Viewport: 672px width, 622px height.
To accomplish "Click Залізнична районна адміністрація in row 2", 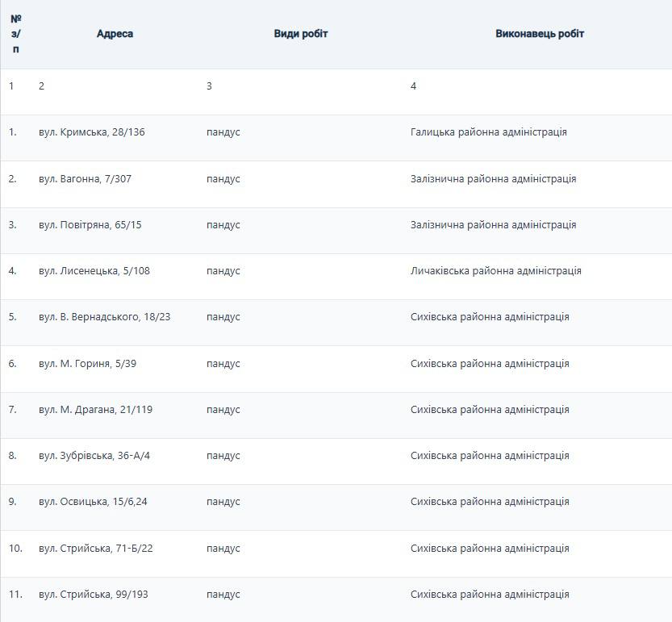I will pyautogui.click(x=493, y=179).
